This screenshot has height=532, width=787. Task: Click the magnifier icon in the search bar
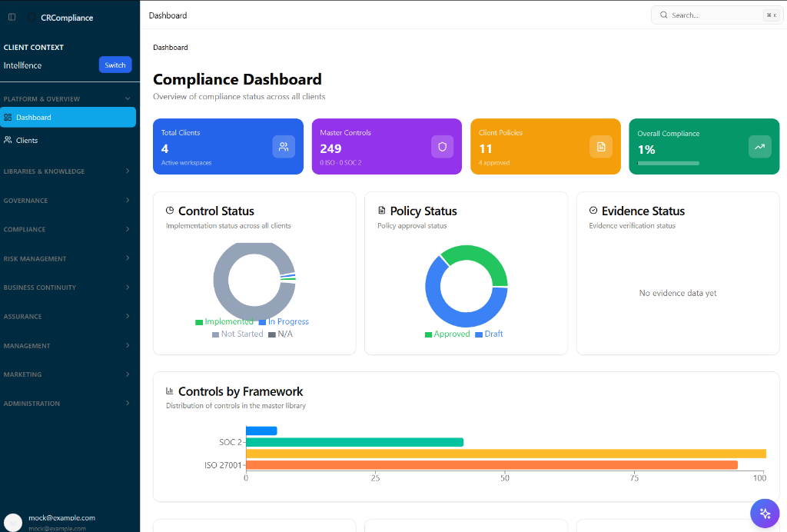click(x=664, y=15)
